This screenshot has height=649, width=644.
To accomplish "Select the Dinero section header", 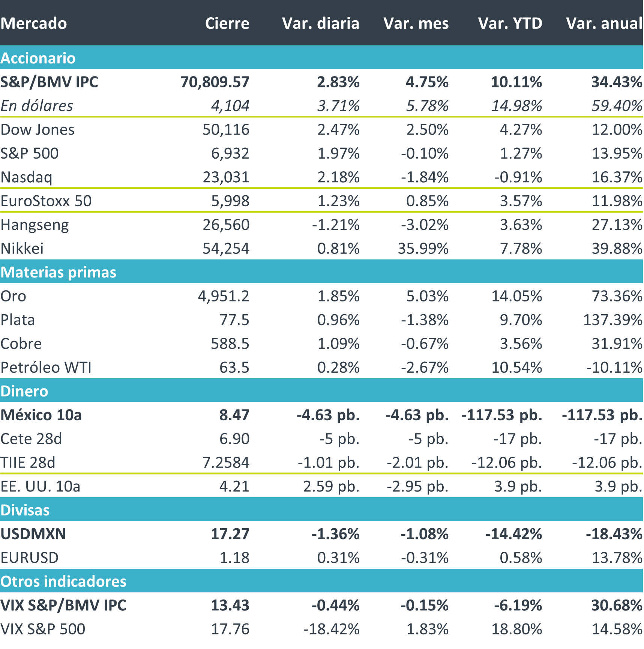I will click(24, 391).
